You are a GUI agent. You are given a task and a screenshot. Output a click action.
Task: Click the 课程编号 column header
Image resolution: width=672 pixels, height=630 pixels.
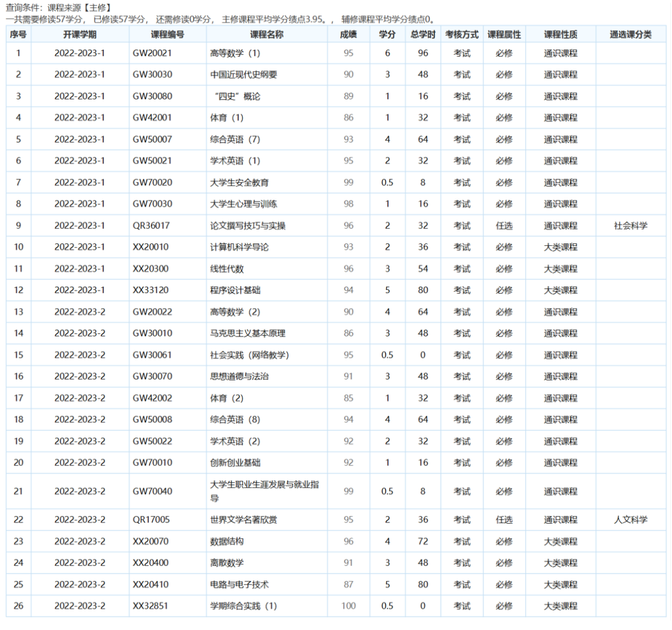tap(168, 35)
